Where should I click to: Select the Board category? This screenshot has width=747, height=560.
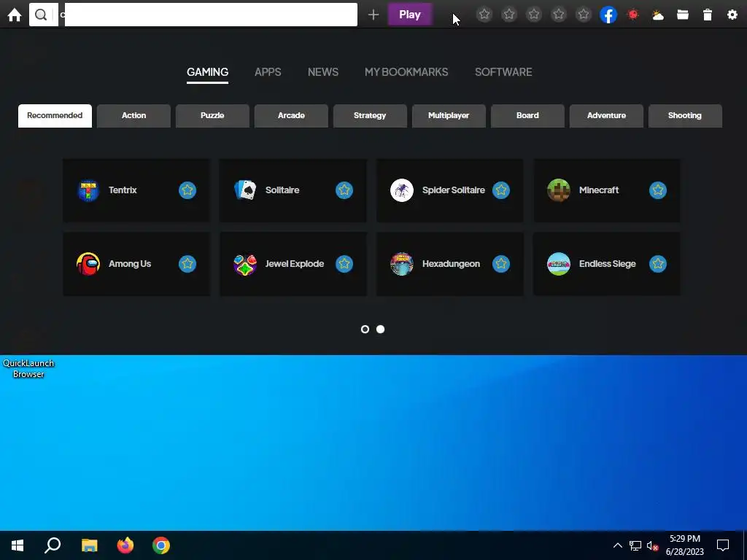tap(527, 116)
